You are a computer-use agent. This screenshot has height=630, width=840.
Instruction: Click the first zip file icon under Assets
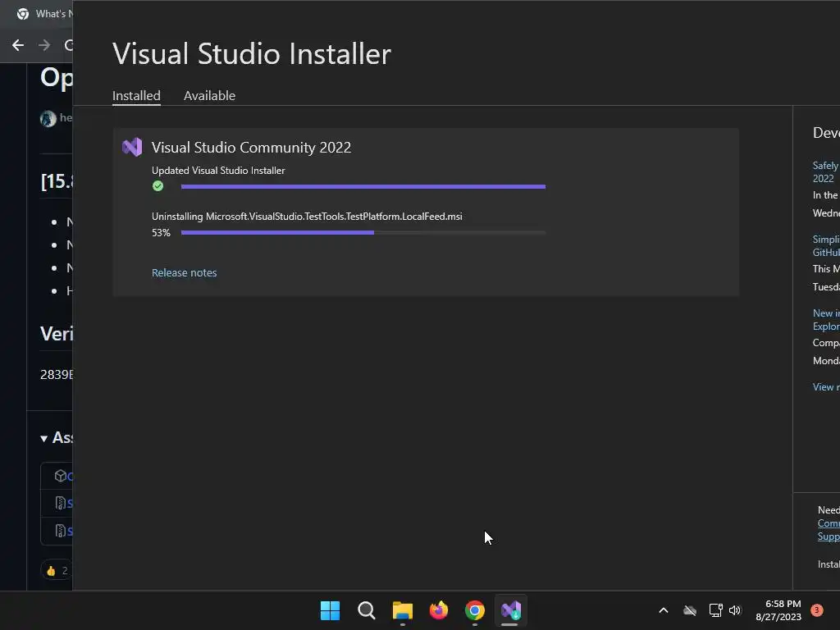61,503
